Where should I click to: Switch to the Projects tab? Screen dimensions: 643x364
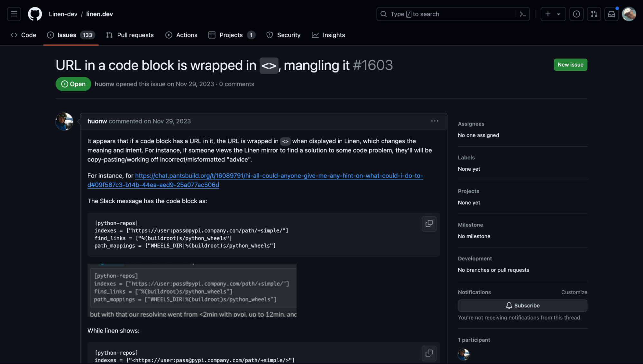(x=232, y=35)
